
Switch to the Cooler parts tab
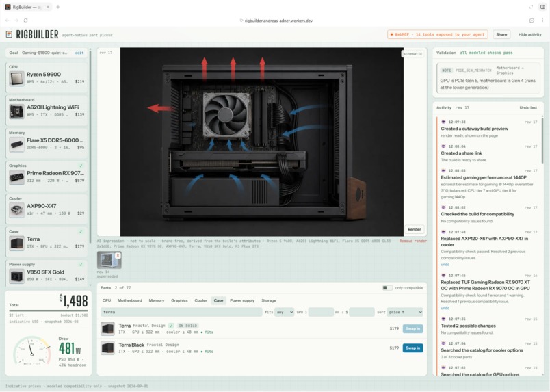point(200,300)
